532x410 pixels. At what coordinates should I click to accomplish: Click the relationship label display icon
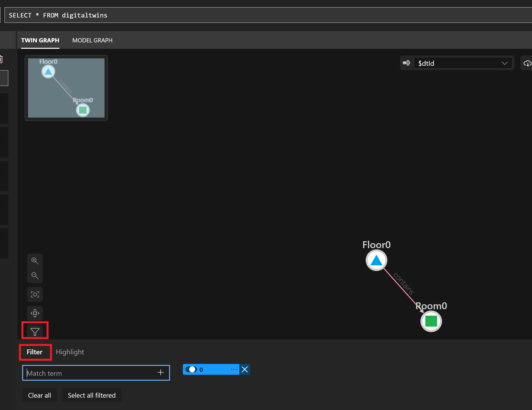coord(406,63)
